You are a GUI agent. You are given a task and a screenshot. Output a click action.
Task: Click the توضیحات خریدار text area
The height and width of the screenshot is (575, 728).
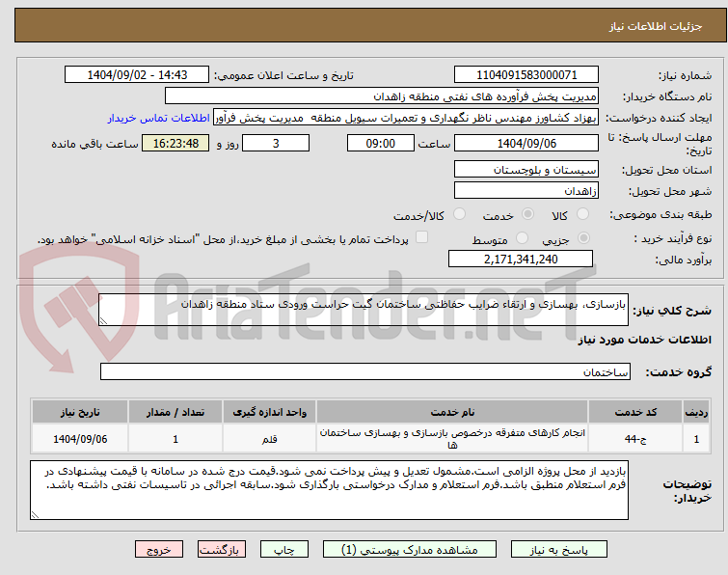[329, 490]
